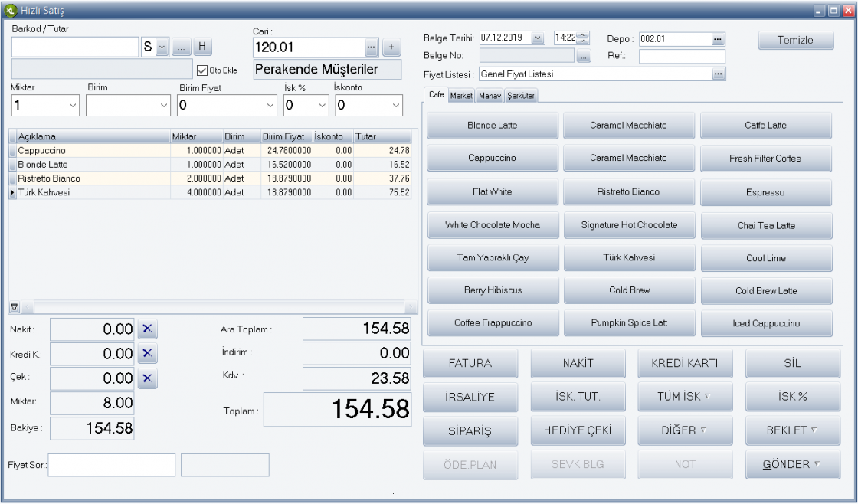
Task: Expand the Birim Fiyat dropdown
Action: [x=270, y=106]
